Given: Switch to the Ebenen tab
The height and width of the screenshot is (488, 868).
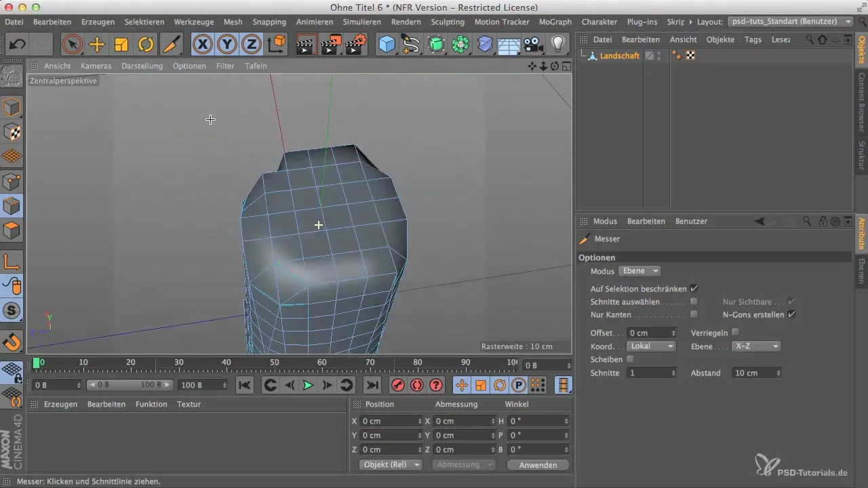Looking at the screenshot, I should coord(861,272).
